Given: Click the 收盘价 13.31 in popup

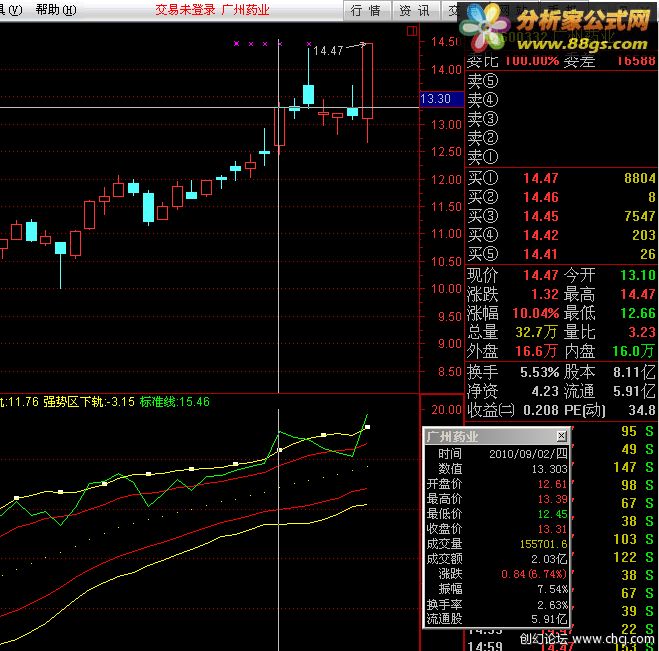Looking at the screenshot, I should click(552, 529).
